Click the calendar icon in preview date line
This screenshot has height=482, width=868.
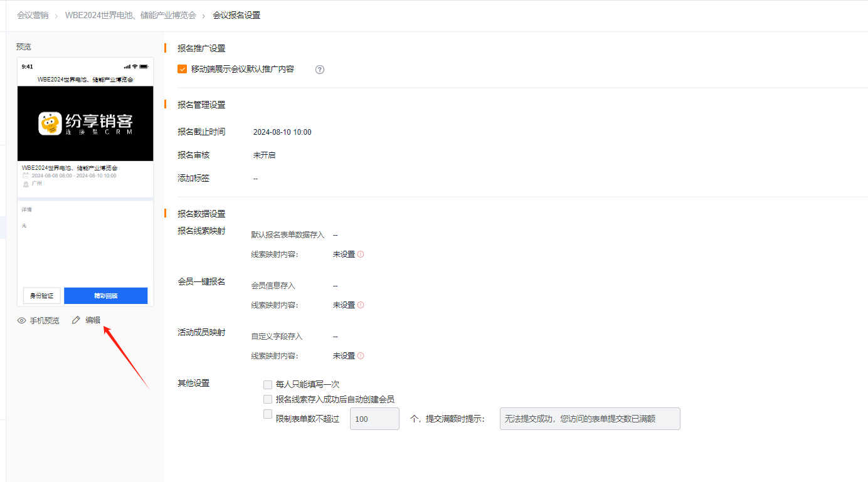(26, 176)
